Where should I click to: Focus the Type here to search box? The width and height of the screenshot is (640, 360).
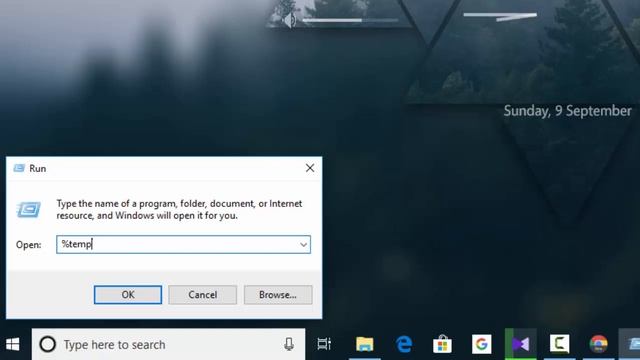[168, 344]
